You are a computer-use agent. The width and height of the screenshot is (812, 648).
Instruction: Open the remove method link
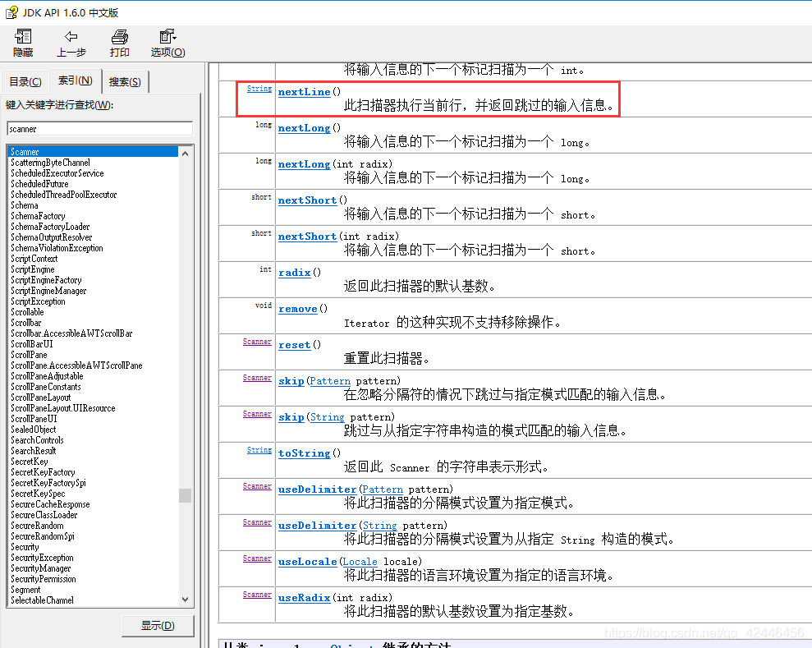[x=298, y=309]
